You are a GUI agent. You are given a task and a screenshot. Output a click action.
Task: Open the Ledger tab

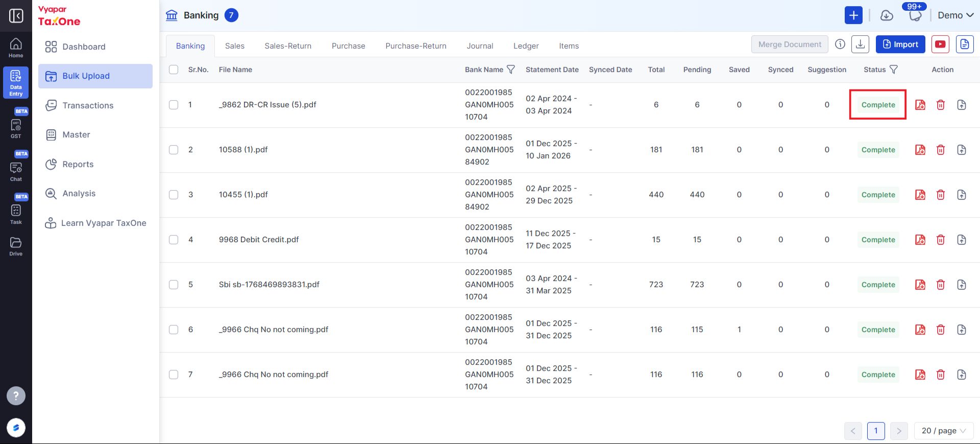point(526,46)
